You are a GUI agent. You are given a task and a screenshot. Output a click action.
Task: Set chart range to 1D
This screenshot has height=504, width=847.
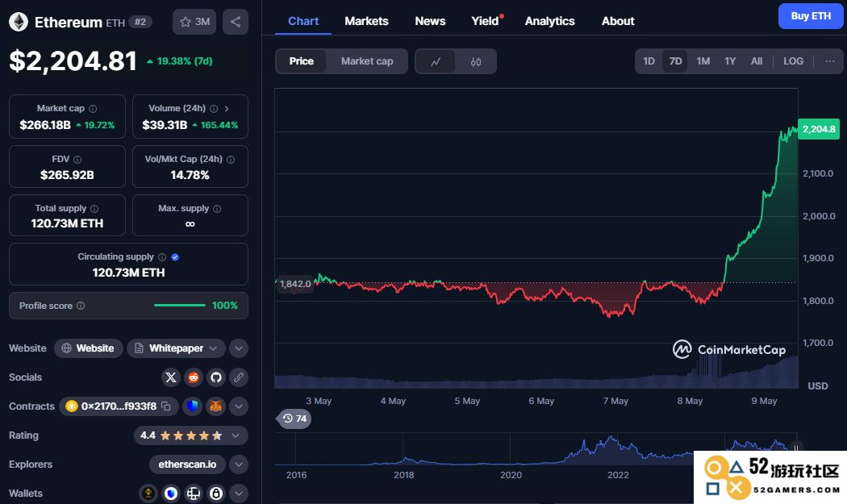point(649,61)
